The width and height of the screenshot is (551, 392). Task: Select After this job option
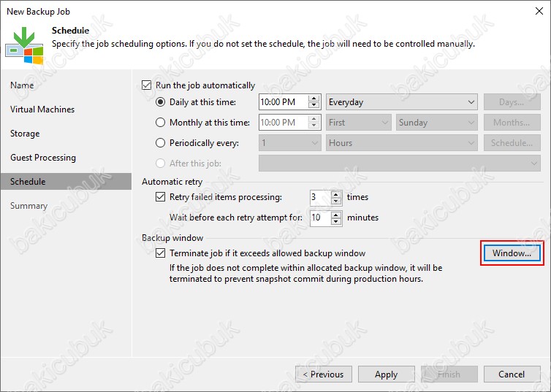(x=160, y=164)
